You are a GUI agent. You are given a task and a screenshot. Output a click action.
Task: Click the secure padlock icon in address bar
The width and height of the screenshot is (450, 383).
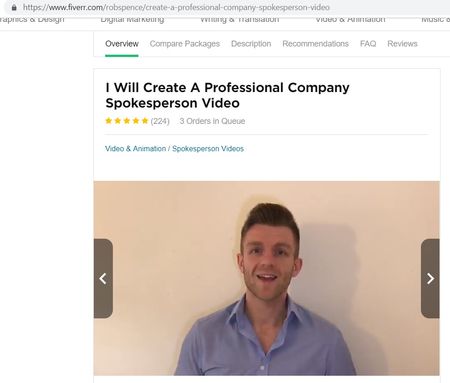tap(14, 7)
